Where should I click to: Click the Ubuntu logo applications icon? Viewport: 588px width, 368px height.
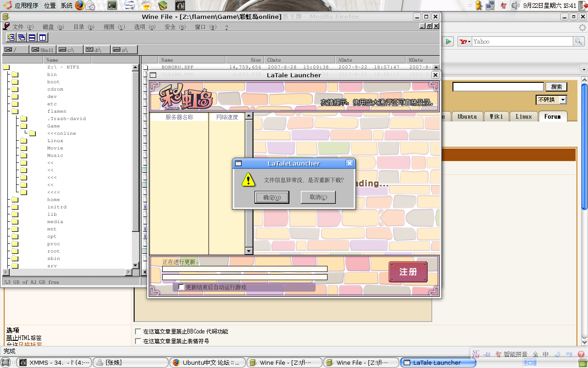click(8, 6)
